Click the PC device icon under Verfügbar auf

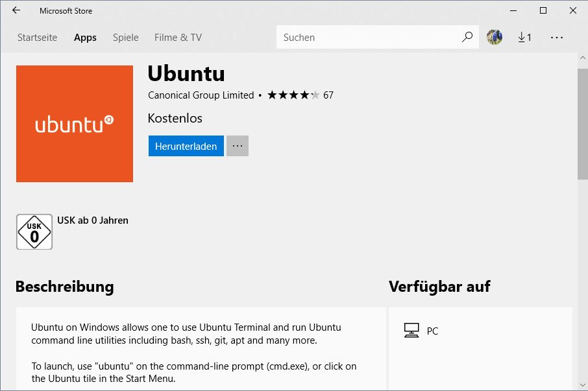click(411, 331)
